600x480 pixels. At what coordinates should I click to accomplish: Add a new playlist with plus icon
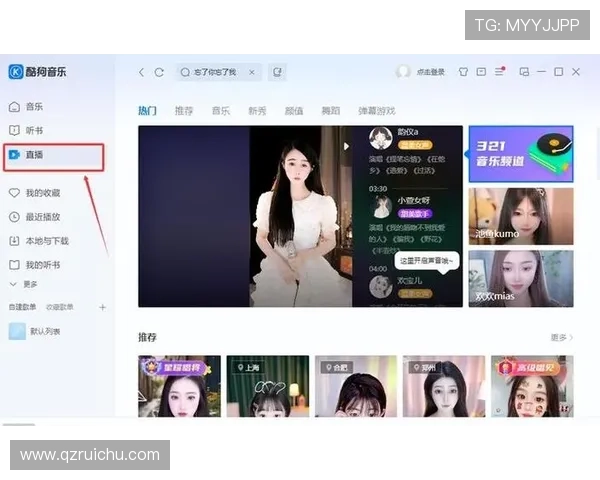coord(102,307)
